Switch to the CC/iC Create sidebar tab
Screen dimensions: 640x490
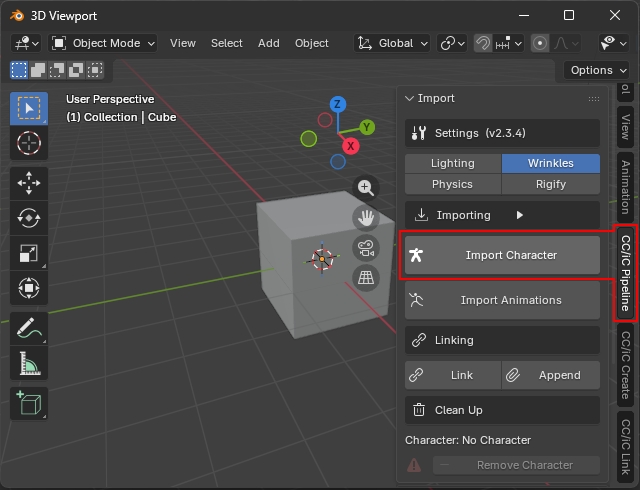(625, 365)
